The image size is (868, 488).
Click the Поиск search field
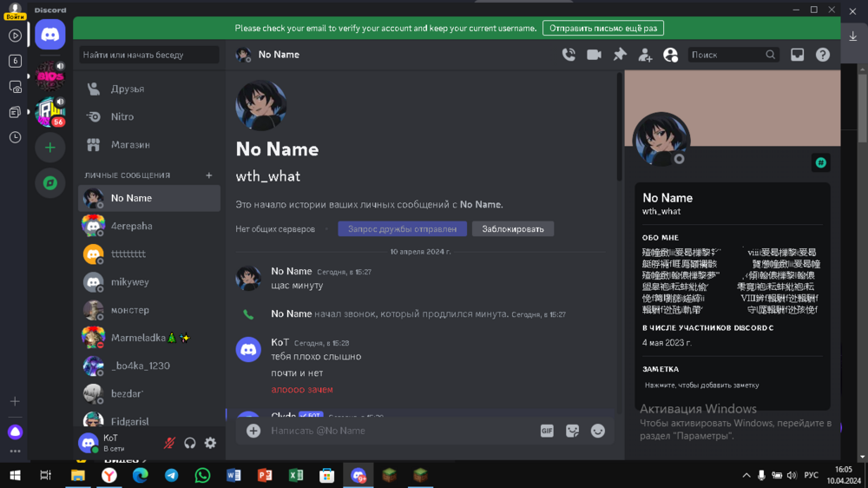(733, 55)
